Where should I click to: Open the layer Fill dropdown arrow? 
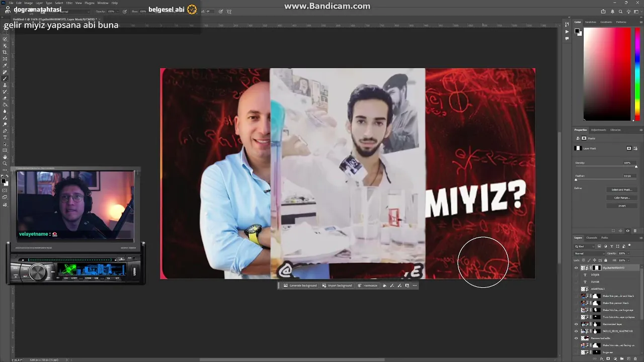[x=628, y=260]
